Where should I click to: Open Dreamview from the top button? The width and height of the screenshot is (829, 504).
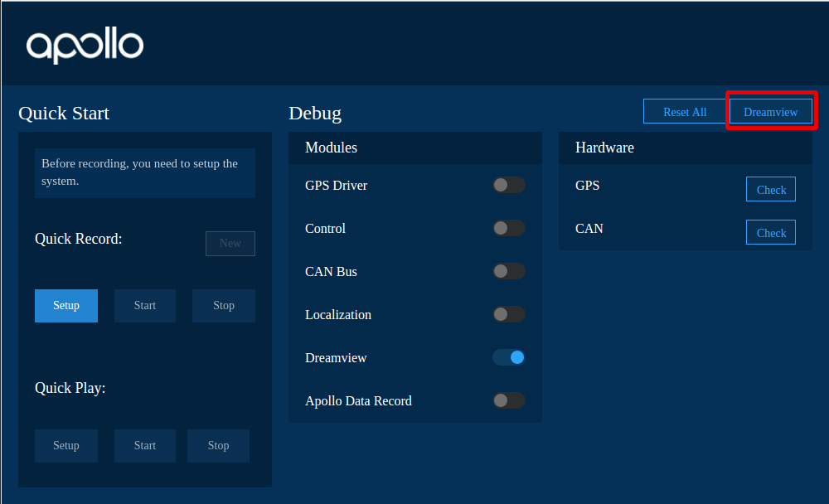click(x=770, y=112)
